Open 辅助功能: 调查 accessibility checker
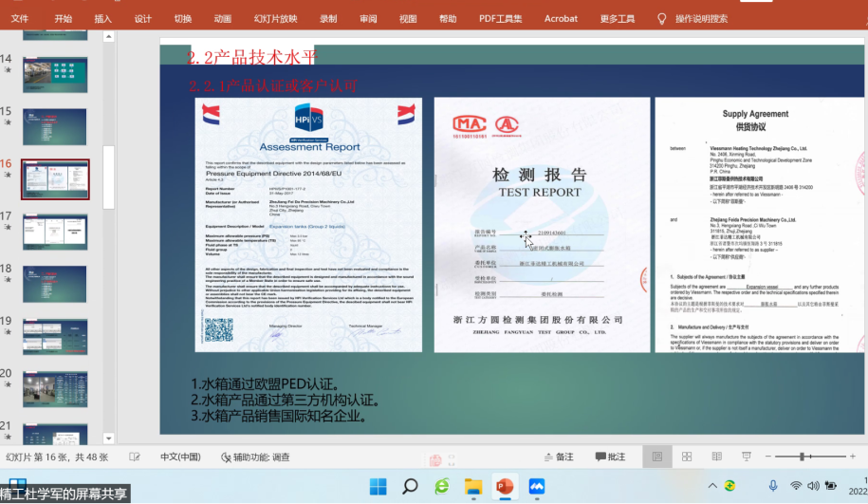The width and height of the screenshot is (868, 504). [255, 457]
